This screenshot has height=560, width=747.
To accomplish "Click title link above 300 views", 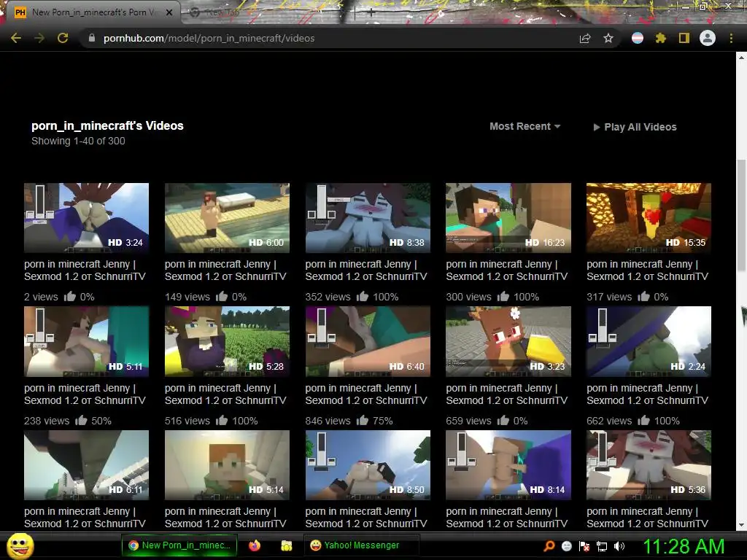I will click(x=506, y=270).
